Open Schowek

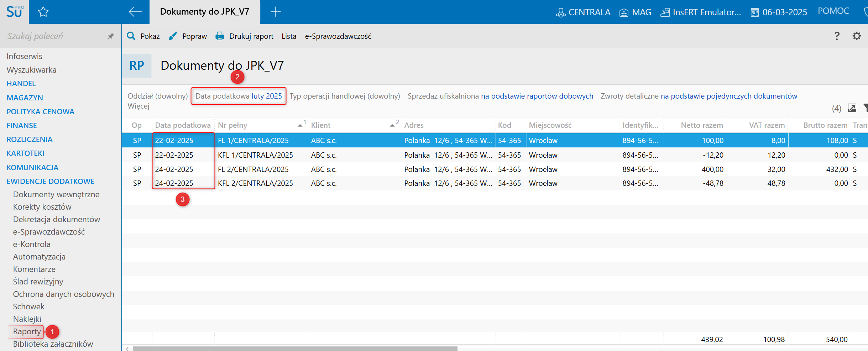(29, 307)
